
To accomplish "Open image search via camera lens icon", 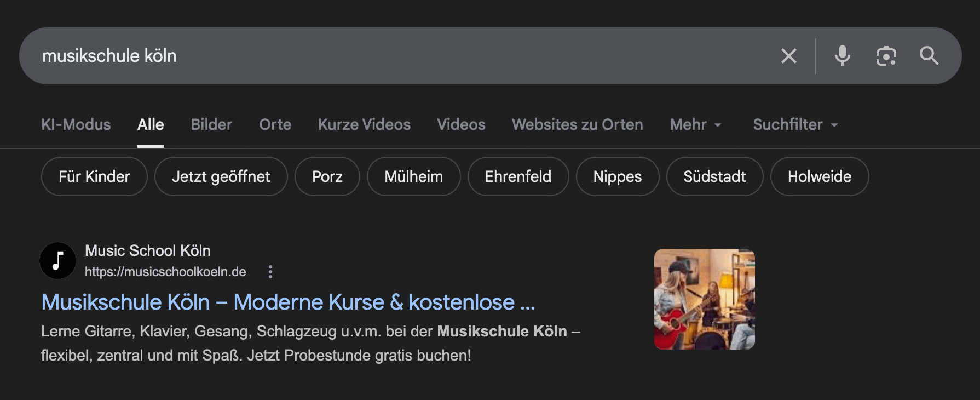I will [x=886, y=56].
